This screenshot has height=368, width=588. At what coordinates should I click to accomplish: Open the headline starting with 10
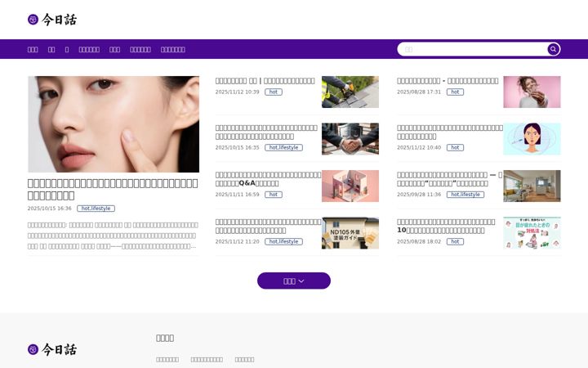point(446,226)
